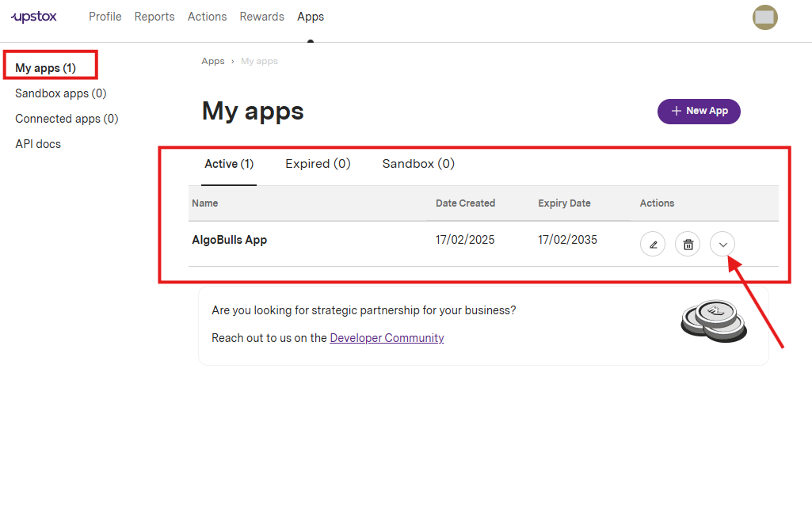The image size is (812, 528).
Task: Click the Actions column header
Action: click(x=658, y=203)
